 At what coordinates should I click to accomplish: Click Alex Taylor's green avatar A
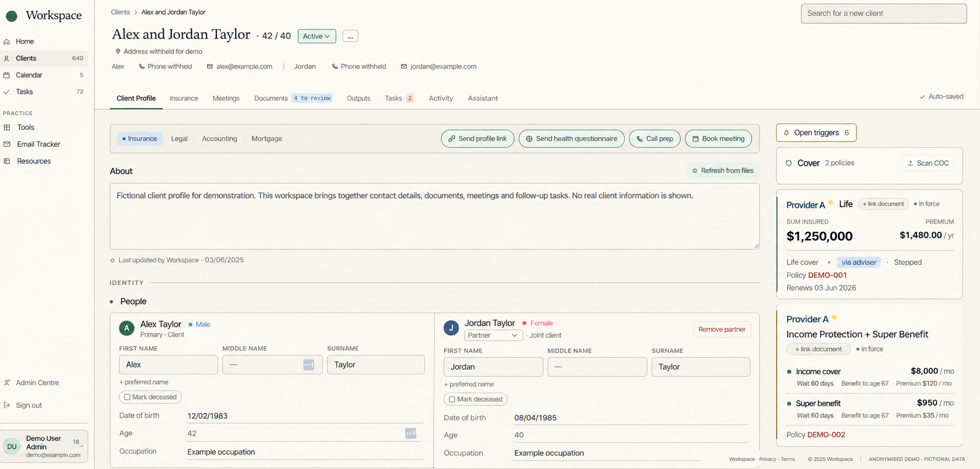click(126, 328)
